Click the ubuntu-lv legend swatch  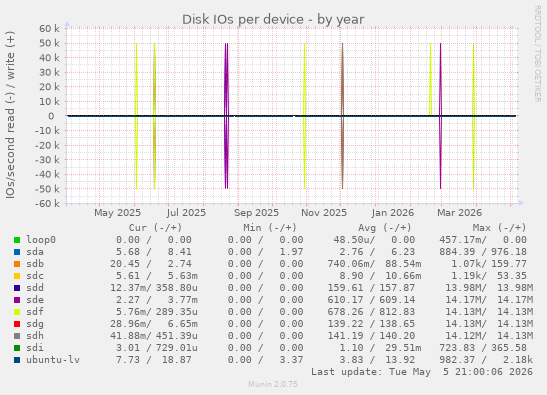point(17,360)
